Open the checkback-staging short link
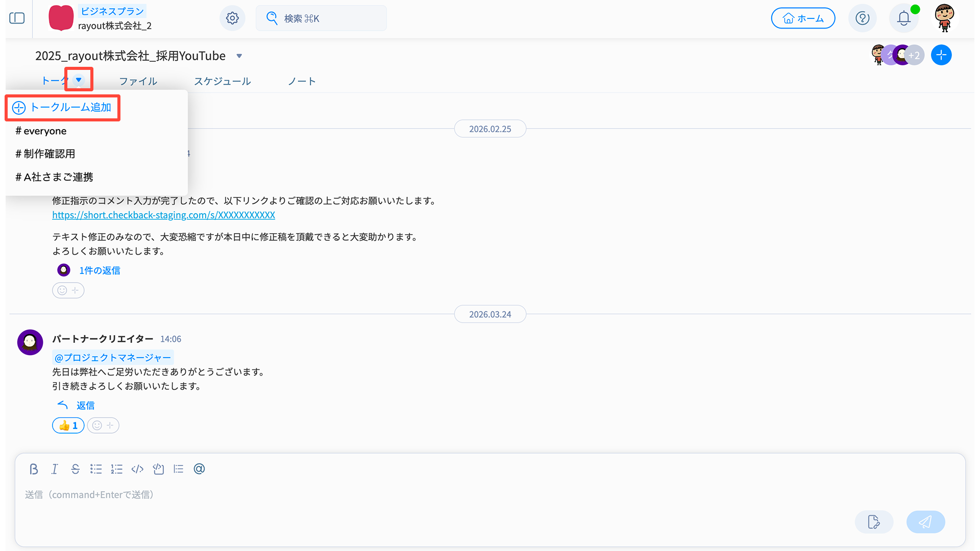 (x=163, y=215)
